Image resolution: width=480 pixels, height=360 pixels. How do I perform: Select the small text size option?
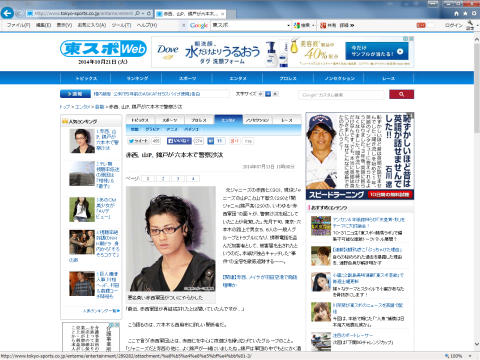point(260,94)
